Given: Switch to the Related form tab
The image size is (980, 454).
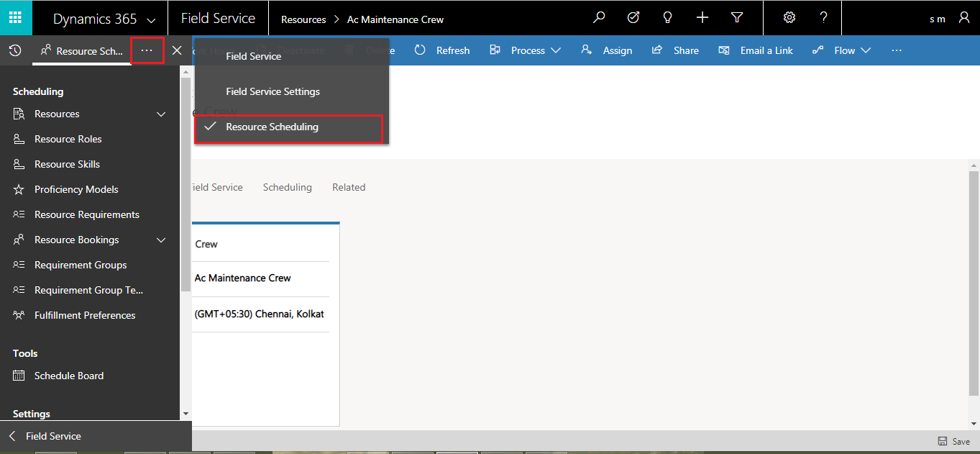Looking at the screenshot, I should (x=349, y=187).
